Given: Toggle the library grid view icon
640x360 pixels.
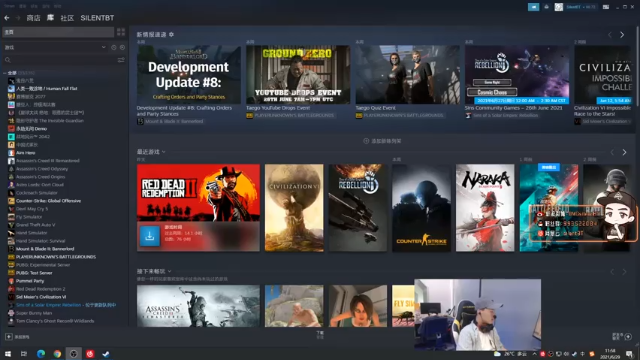Looking at the screenshot, I should (121, 32).
